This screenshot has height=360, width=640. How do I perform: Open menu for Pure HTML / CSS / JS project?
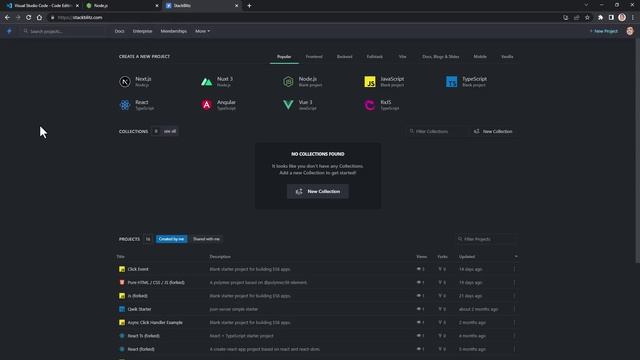pyautogui.click(x=514, y=282)
